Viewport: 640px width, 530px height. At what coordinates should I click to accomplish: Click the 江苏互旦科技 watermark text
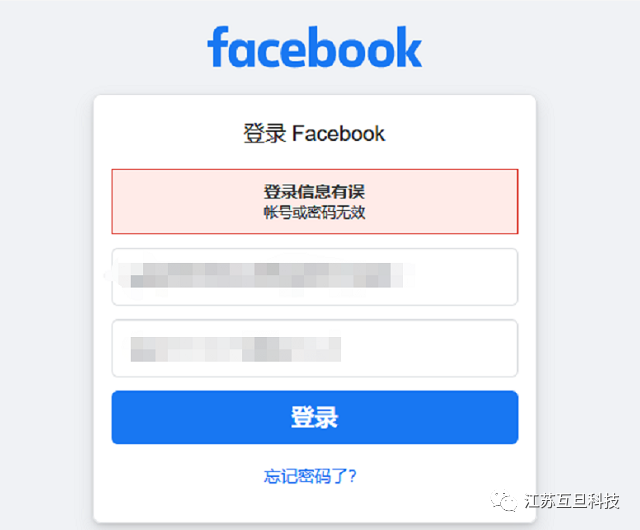tap(572, 501)
